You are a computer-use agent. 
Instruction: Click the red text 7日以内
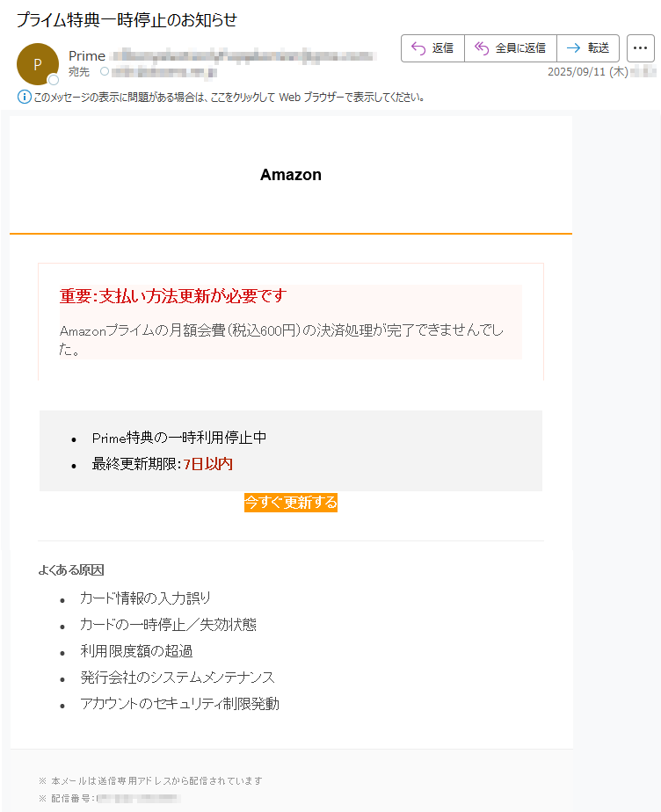(208, 464)
